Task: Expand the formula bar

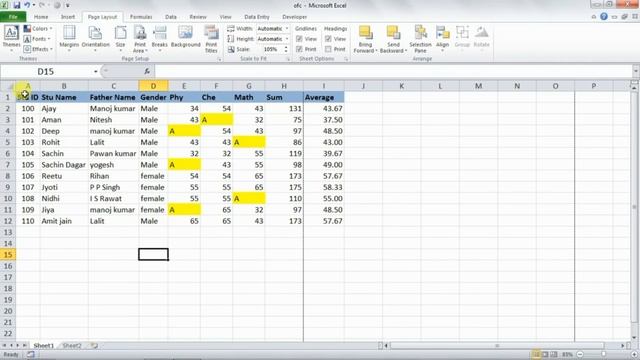Action: point(636,71)
